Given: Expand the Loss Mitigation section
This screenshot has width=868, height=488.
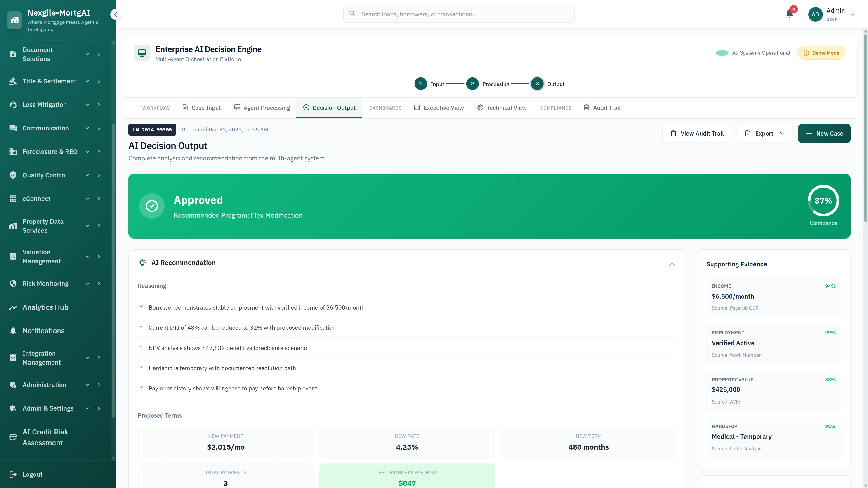Looking at the screenshot, I should [87, 105].
